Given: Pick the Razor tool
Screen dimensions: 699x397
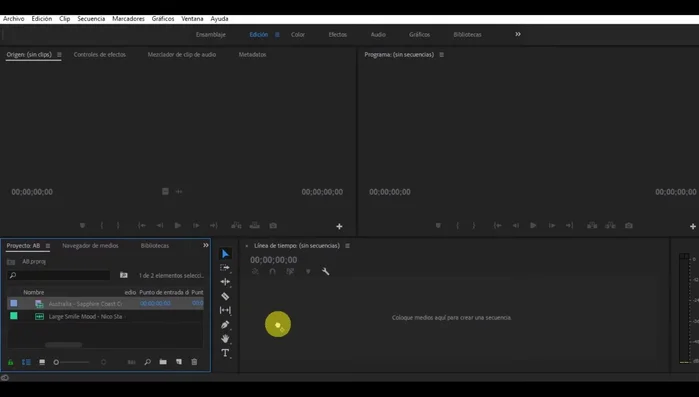Looking at the screenshot, I should 225,296.
